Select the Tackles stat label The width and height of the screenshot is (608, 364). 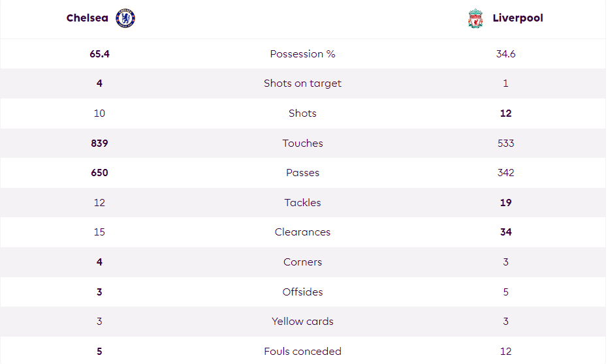pos(302,202)
